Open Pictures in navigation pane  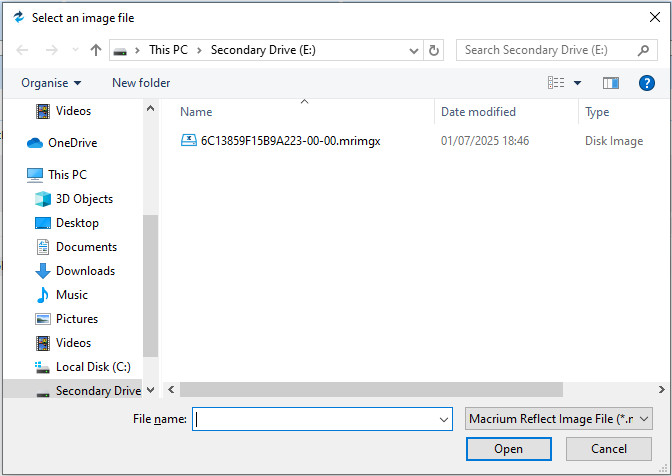[77, 319]
